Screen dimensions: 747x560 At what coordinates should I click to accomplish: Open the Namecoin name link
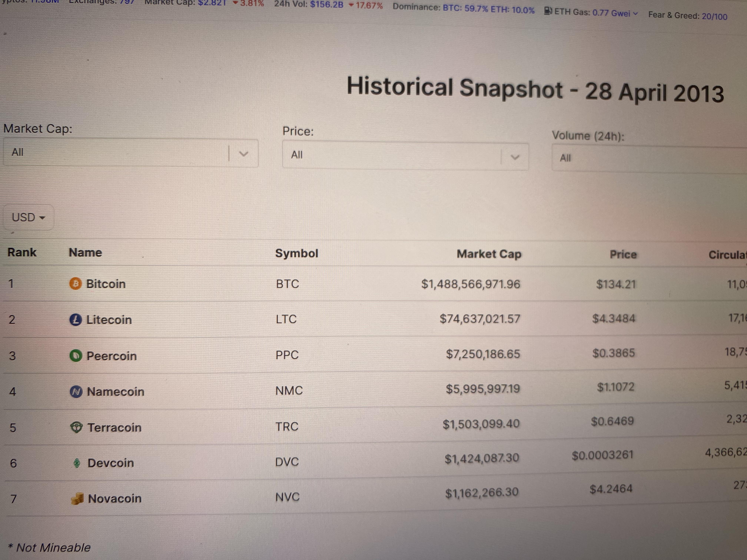coord(116,391)
